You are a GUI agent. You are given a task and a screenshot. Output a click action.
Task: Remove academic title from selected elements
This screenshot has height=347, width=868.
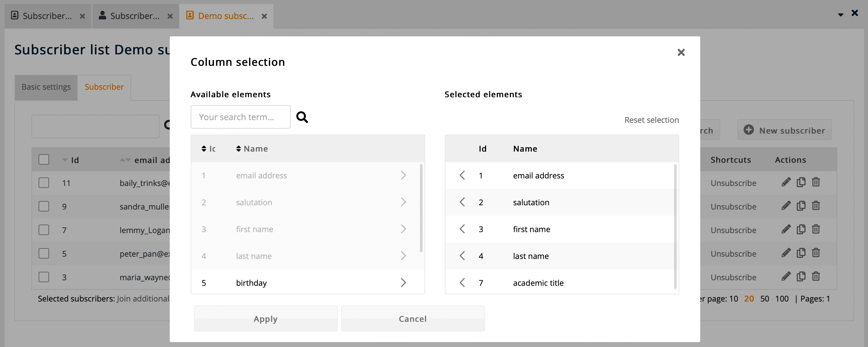[x=462, y=283]
